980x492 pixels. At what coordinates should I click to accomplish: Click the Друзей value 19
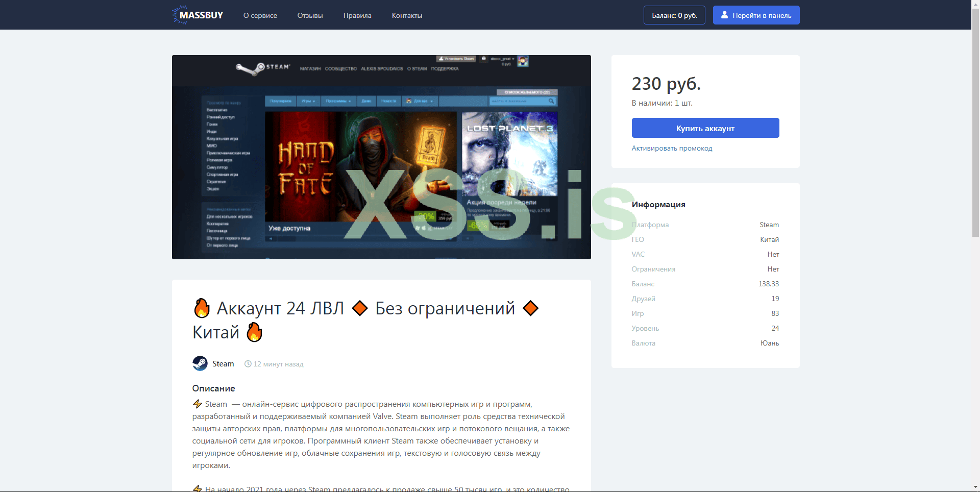pyautogui.click(x=775, y=299)
